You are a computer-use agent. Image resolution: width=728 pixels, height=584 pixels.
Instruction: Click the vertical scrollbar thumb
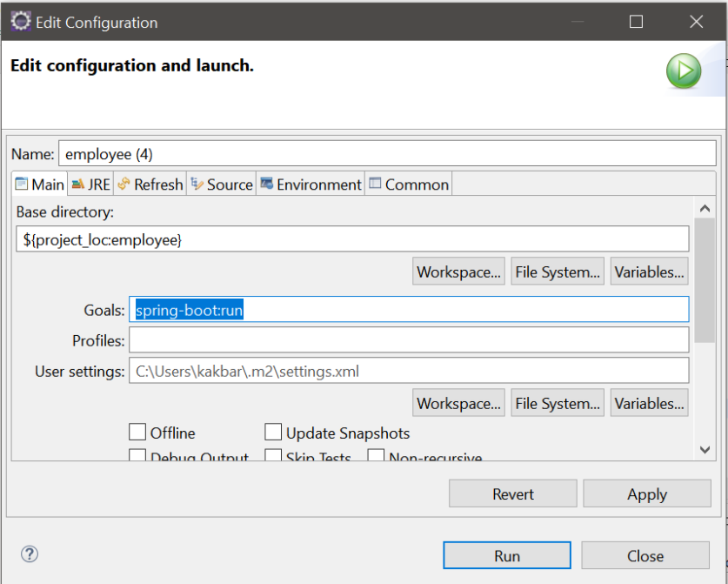[x=705, y=279]
